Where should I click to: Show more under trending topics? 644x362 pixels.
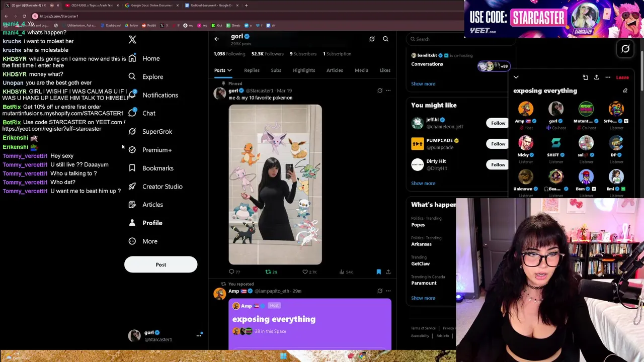click(x=423, y=298)
